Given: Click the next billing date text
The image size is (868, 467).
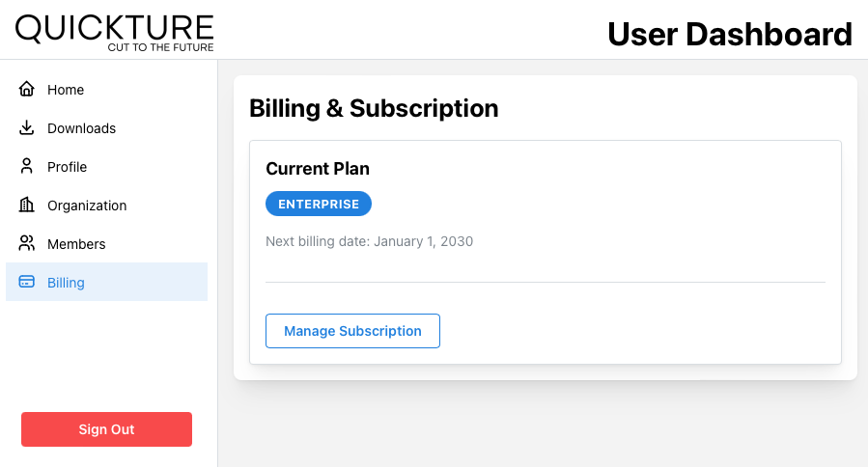Looking at the screenshot, I should pyautogui.click(x=369, y=241).
